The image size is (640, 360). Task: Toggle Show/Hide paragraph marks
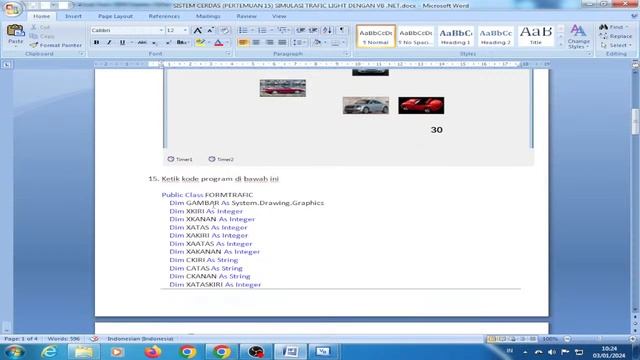342,30
